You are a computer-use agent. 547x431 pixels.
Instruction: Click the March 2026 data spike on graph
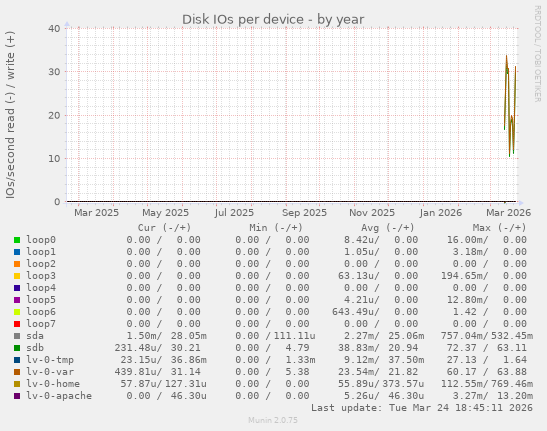click(510, 105)
